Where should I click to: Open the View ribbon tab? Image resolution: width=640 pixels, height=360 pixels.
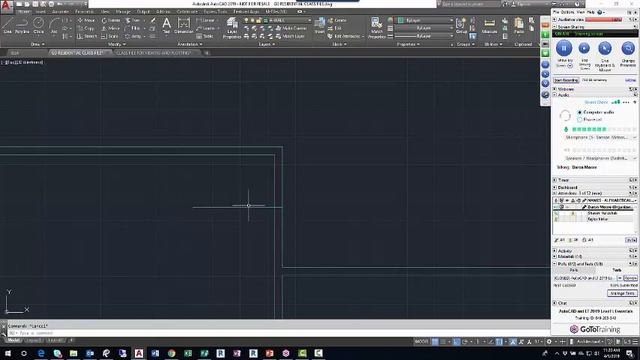(105, 12)
